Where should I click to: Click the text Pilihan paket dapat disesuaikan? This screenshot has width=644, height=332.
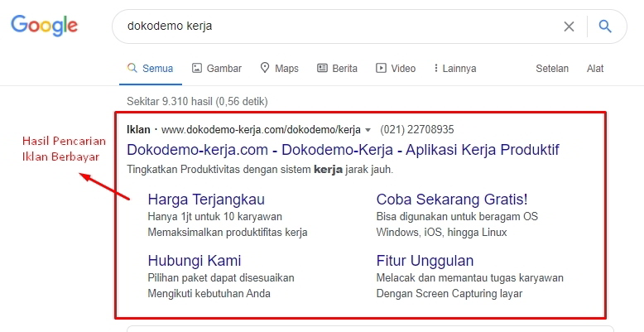tap(221, 277)
